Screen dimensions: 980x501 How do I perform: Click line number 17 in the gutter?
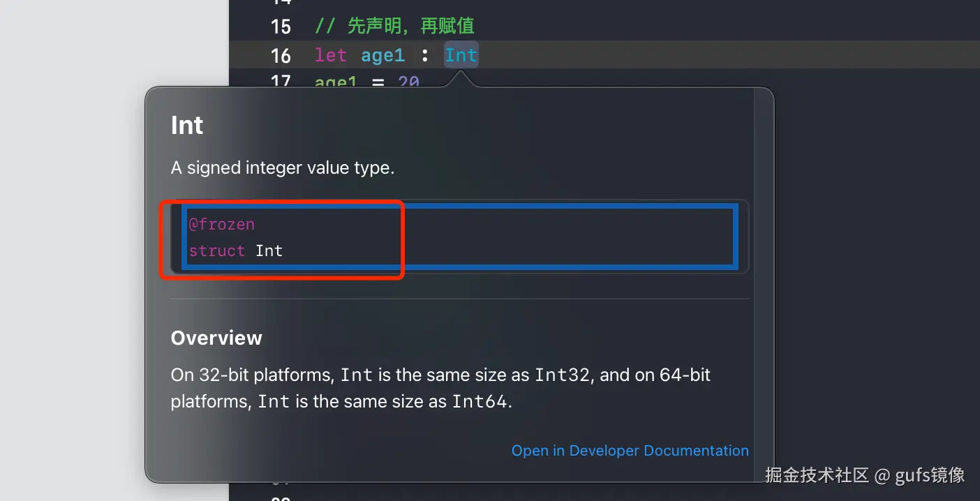(x=281, y=82)
